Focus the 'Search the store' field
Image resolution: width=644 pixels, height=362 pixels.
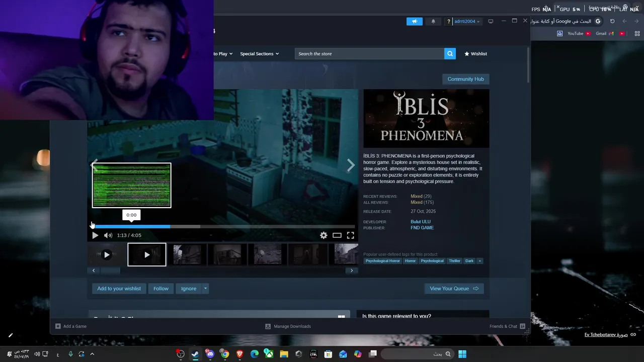pyautogui.click(x=369, y=54)
